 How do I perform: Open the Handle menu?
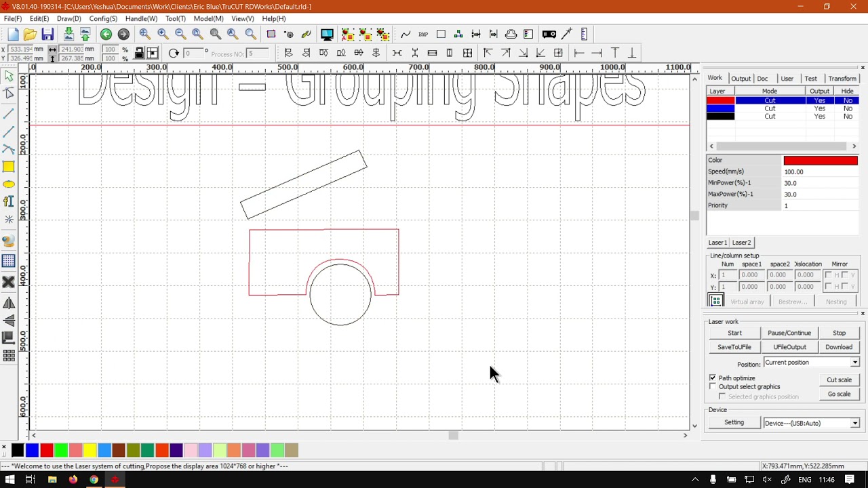141,19
